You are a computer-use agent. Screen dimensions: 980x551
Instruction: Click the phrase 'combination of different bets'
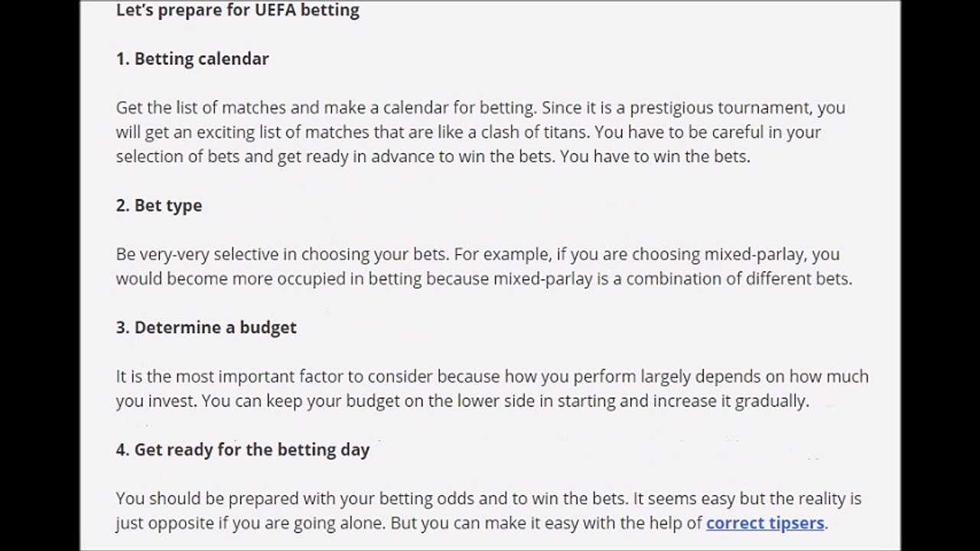738,279
